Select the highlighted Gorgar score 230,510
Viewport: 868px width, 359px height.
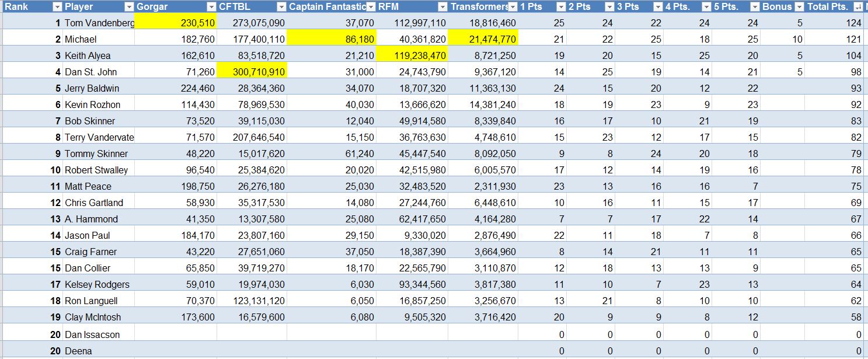coord(176,23)
